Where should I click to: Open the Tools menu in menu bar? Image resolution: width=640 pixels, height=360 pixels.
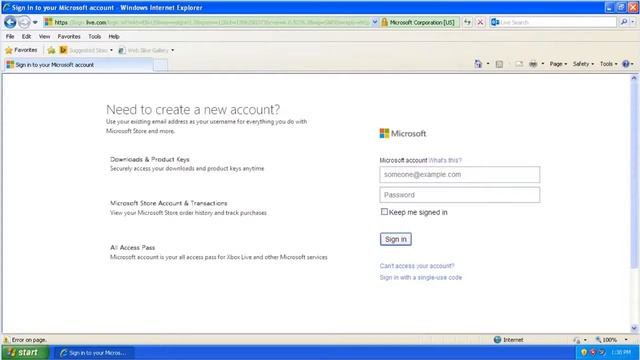94,36
